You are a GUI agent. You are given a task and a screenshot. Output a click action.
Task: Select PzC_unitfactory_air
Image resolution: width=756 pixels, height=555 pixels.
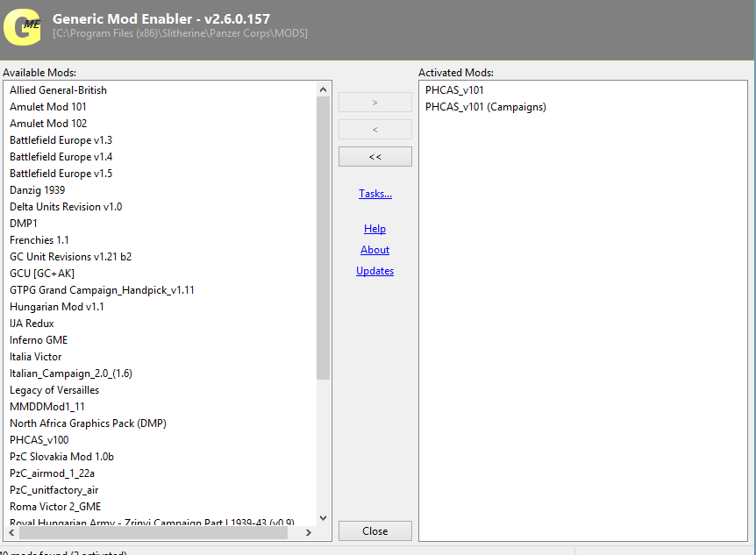54,490
